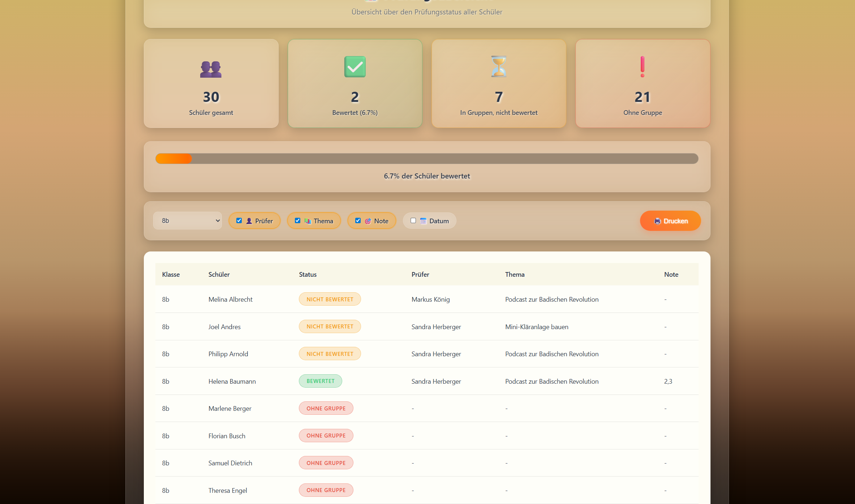Click the purple students silhouette icon

[211, 69]
